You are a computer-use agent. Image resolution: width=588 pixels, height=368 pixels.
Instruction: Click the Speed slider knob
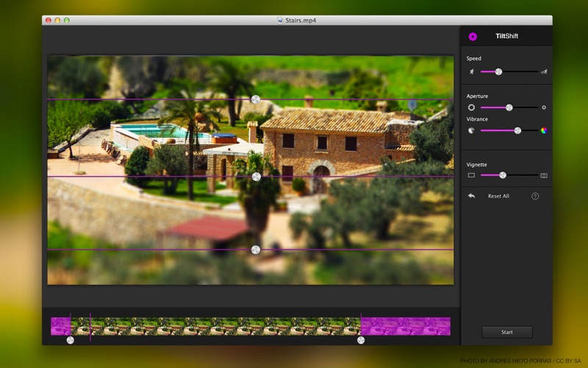point(498,71)
